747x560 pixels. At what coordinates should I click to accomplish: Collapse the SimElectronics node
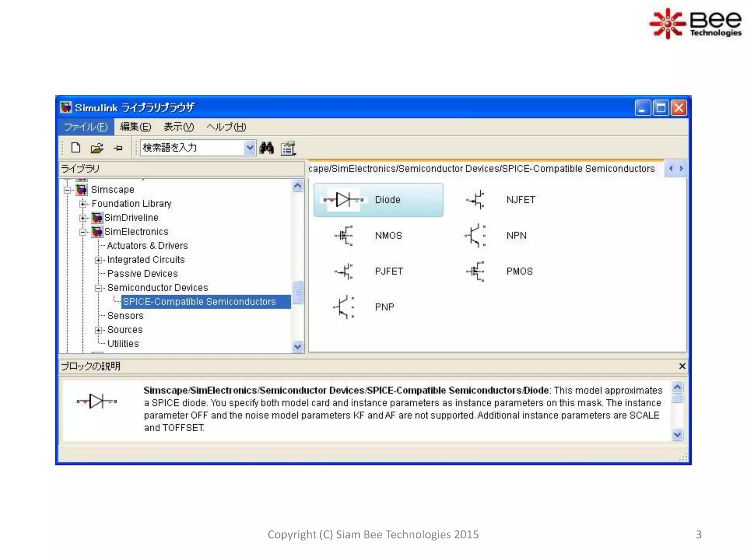pyautogui.click(x=83, y=232)
